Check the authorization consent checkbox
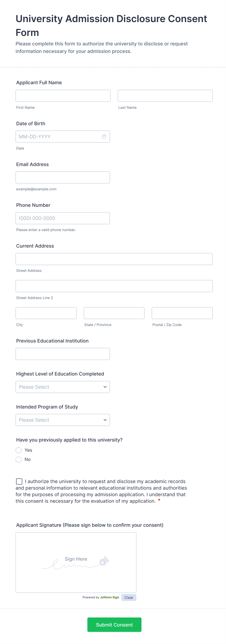 pyautogui.click(x=19, y=481)
